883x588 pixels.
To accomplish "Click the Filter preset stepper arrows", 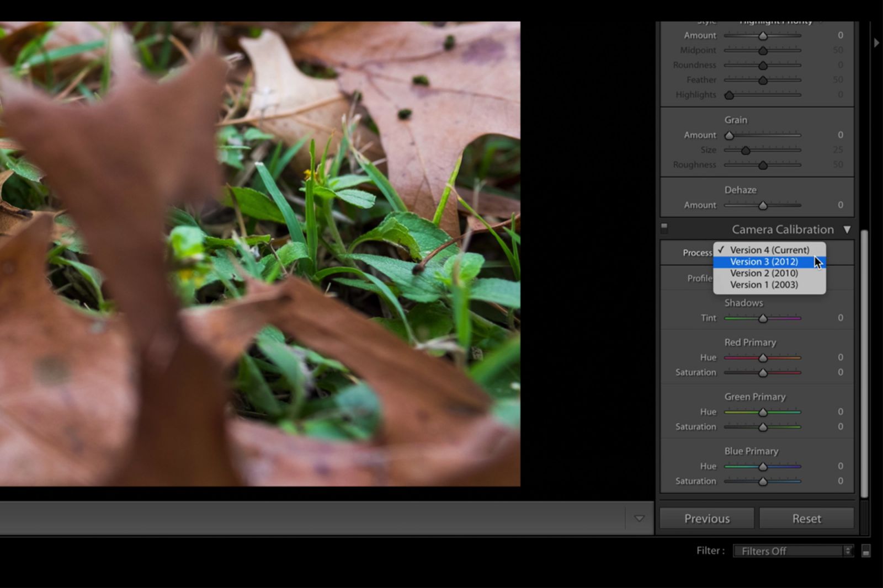I will [848, 550].
